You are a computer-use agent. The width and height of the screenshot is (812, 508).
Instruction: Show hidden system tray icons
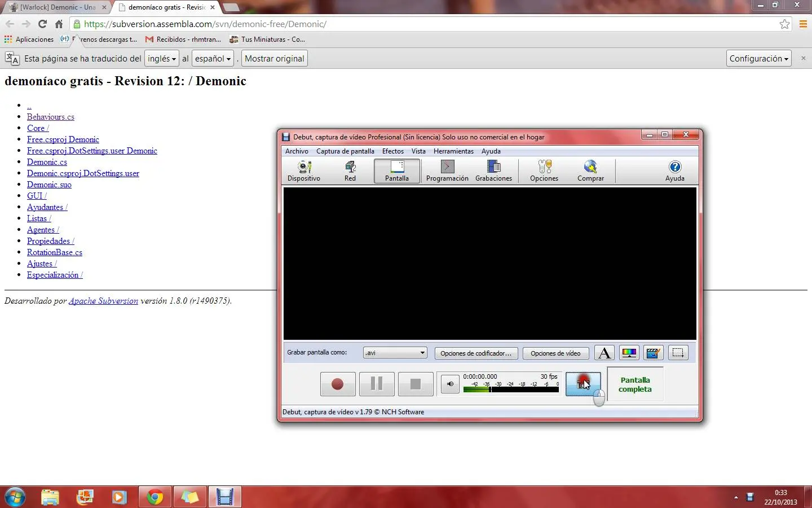tap(736, 497)
